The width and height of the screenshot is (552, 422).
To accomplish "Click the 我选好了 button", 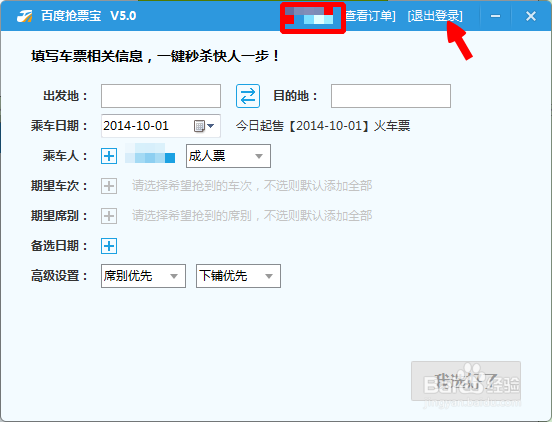I will pos(466,381).
